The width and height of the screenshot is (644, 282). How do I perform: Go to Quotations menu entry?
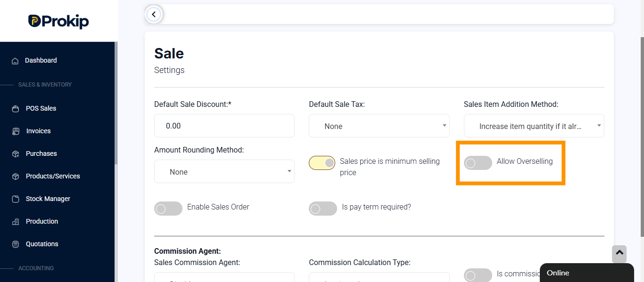[42, 244]
